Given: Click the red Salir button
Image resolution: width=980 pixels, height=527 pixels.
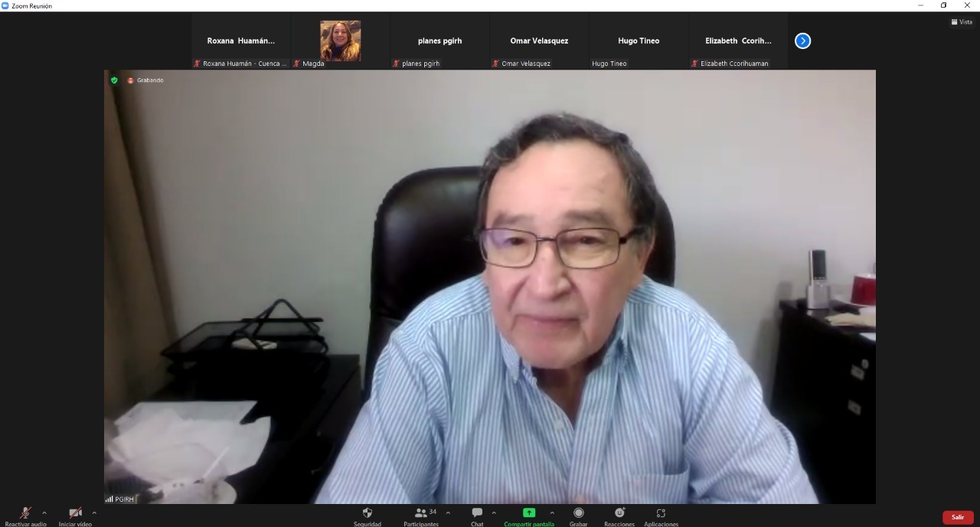Looking at the screenshot, I should pos(958,517).
